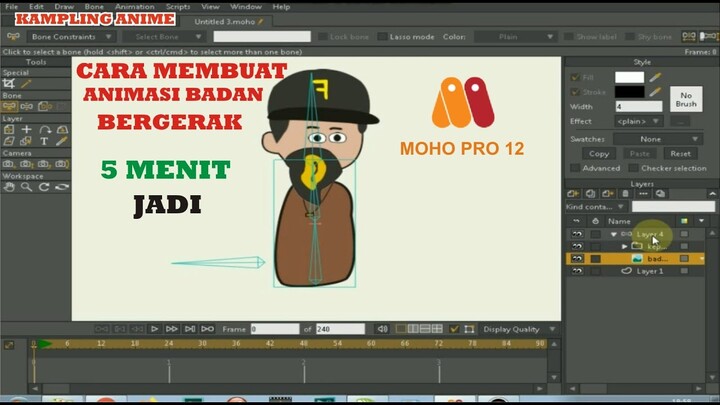
Task: Open the Swatches None dropdown
Action: coord(657,139)
